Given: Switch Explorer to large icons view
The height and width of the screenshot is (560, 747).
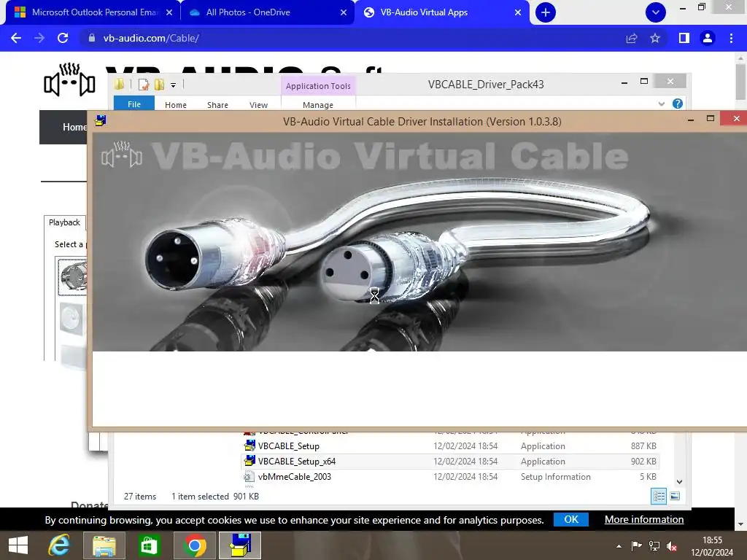Looking at the screenshot, I should point(675,496).
